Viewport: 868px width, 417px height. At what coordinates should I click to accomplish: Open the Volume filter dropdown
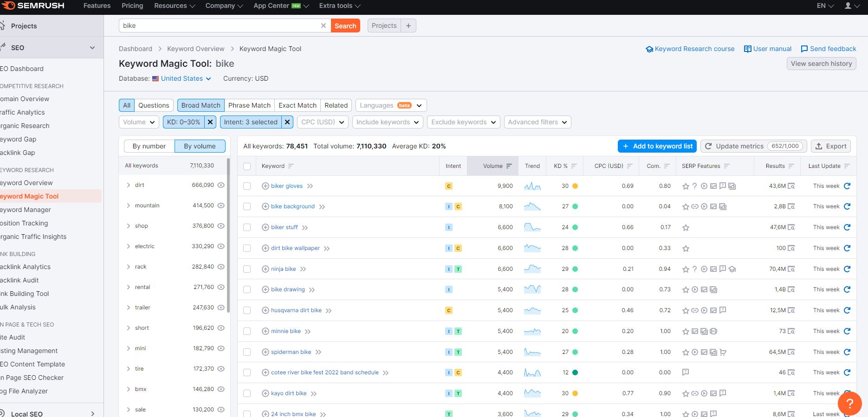(x=139, y=122)
